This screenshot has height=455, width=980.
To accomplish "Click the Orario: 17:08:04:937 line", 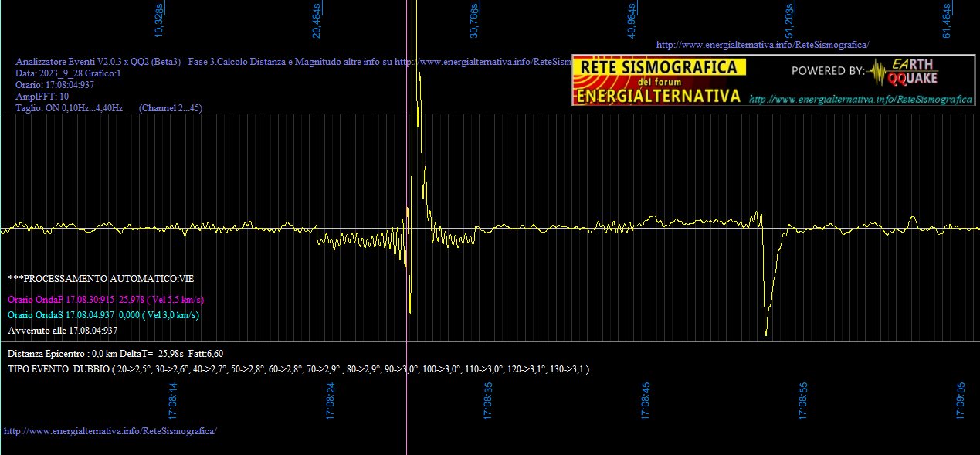I will (55, 85).
